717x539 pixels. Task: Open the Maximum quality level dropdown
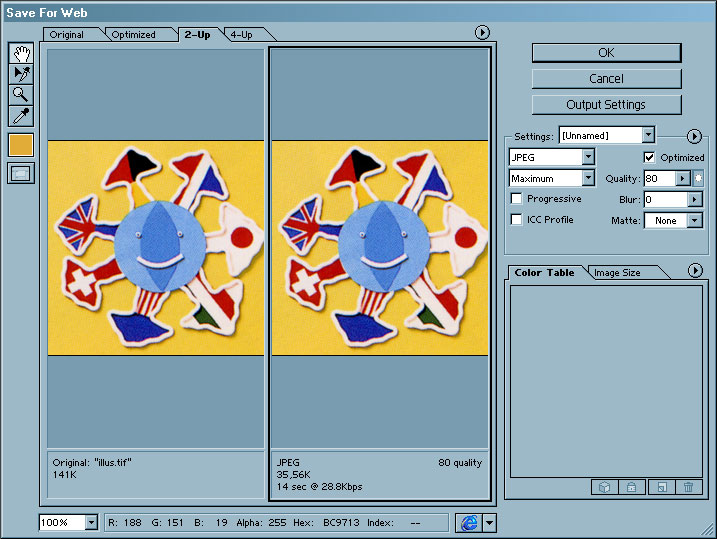(588, 178)
